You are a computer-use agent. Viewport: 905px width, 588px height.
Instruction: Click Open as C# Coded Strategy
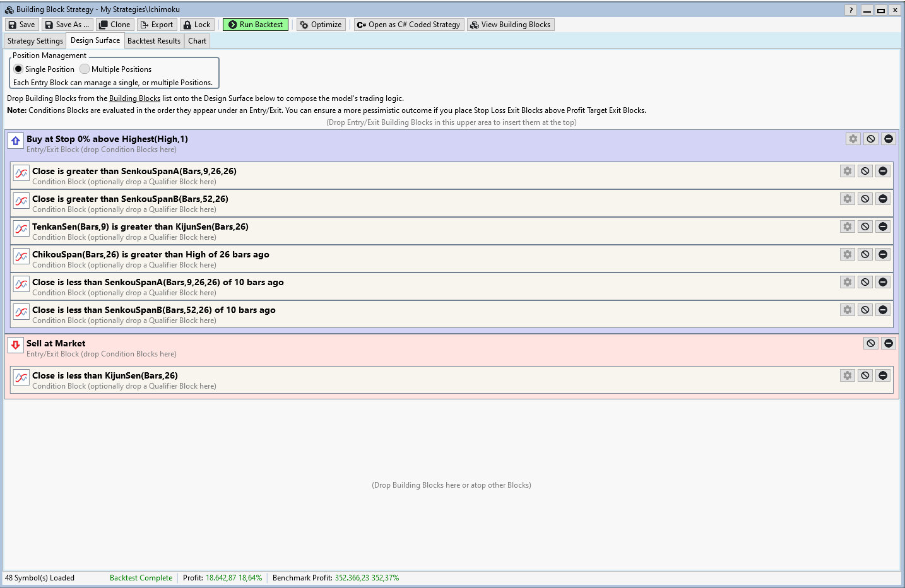[408, 25]
